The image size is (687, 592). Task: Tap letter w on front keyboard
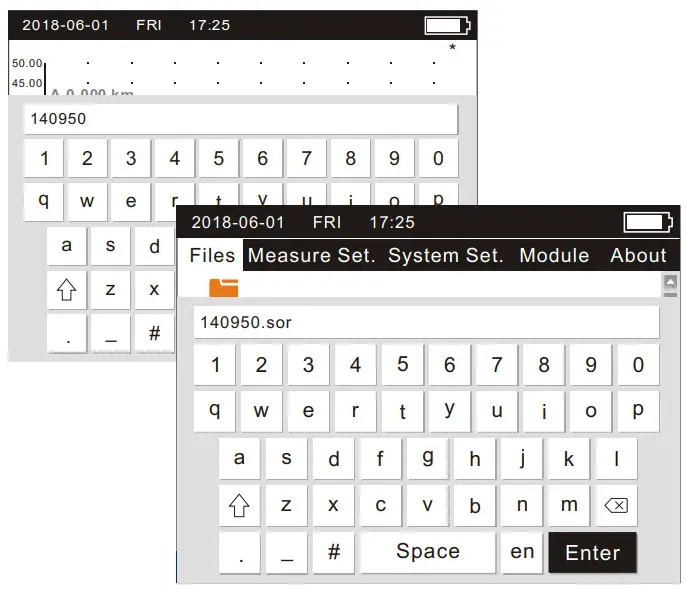(x=262, y=411)
